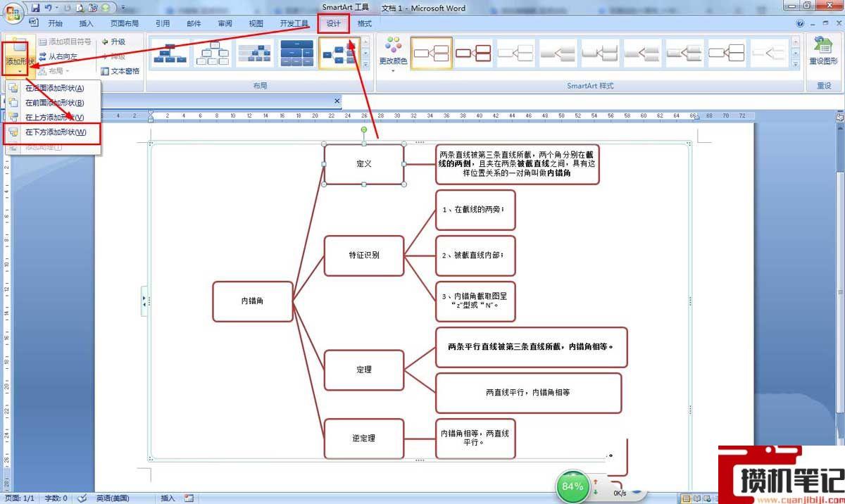Switch to the 邮件 ribbon tab
The height and width of the screenshot is (504, 845).
194,23
